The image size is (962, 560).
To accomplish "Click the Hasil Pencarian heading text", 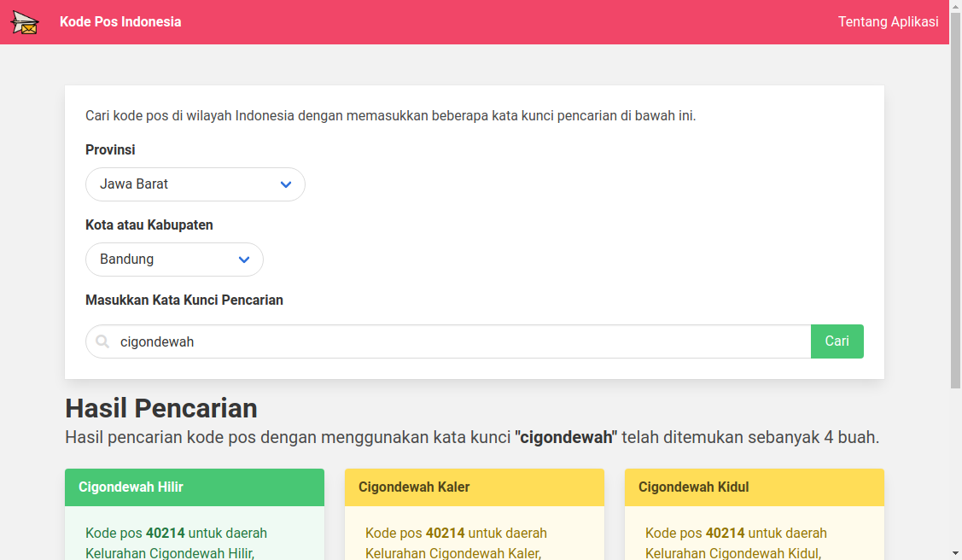I will coord(160,409).
